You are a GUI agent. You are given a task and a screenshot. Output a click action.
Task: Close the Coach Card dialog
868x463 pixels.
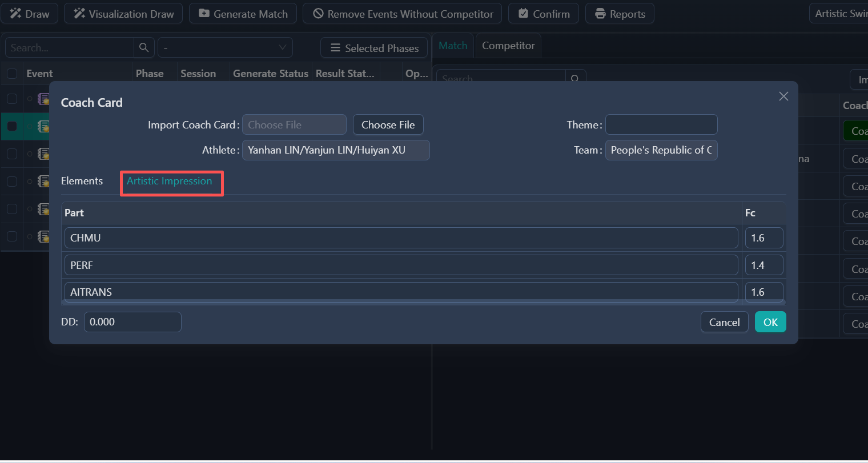click(x=783, y=96)
